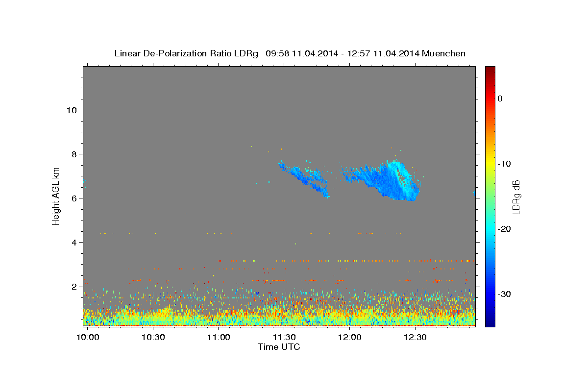Click the 12:00 time axis label

point(350,337)
